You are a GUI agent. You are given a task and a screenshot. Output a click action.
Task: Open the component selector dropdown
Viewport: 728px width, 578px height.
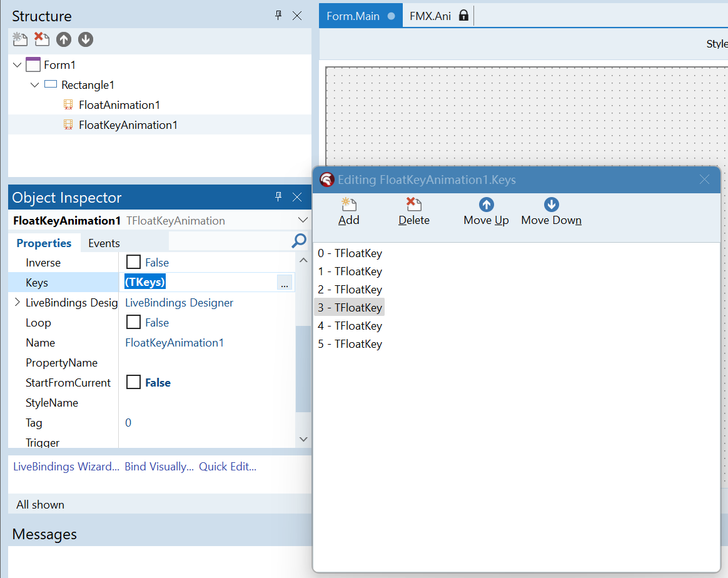point(303,220)
